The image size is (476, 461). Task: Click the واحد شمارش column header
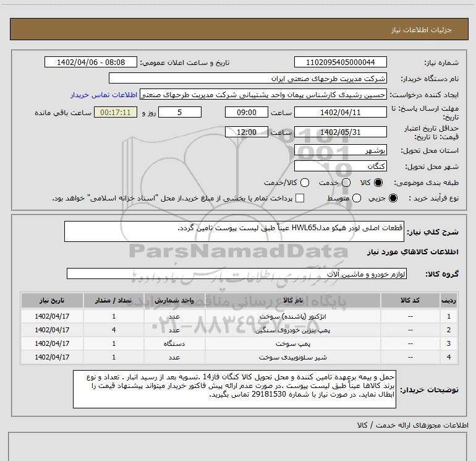click(x=174, y=300)
